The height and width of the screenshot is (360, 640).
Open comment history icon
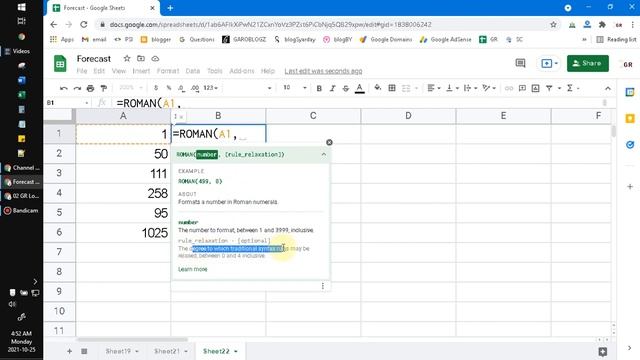520,63
